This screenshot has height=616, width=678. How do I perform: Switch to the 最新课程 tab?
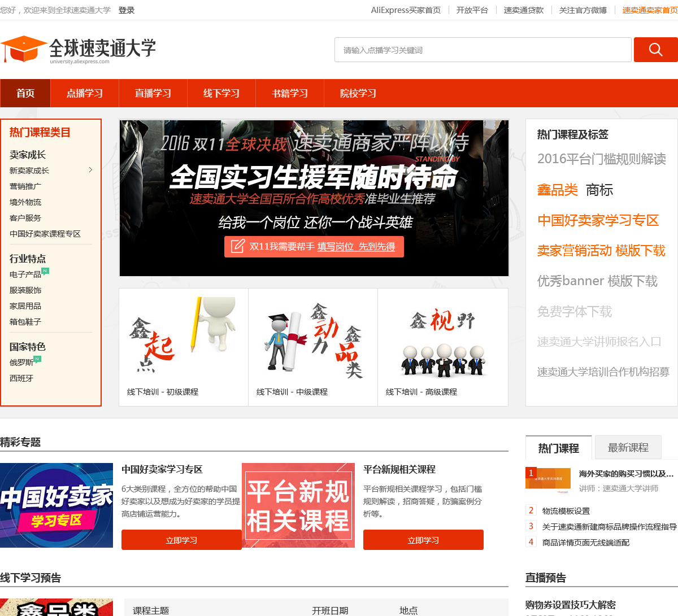[x=628, y=448]
